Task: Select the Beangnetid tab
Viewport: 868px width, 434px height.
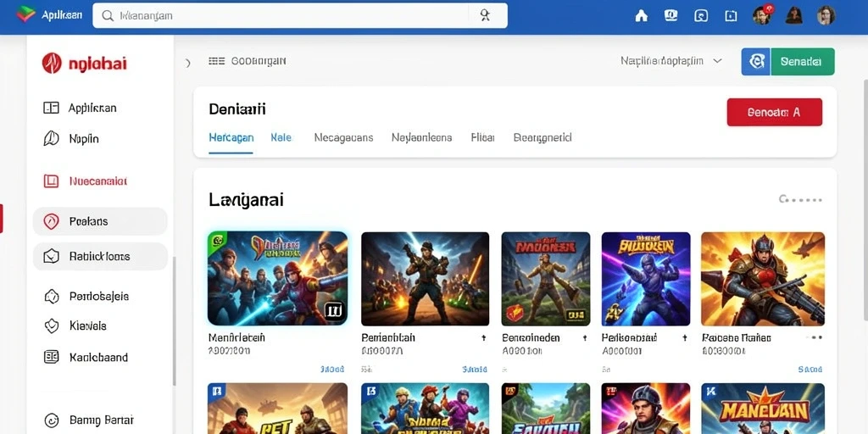Action: (x=542, y=137)
